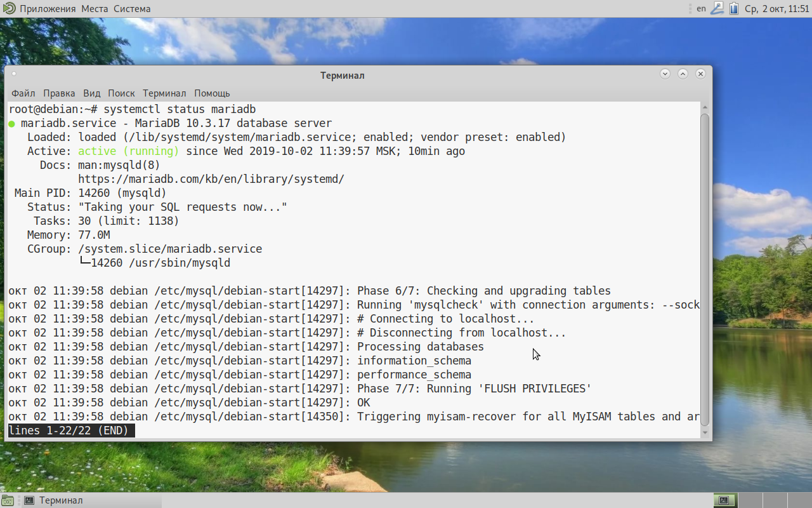
Task: Click the green 'active (running)' status text
Action: tap(129, 151)
